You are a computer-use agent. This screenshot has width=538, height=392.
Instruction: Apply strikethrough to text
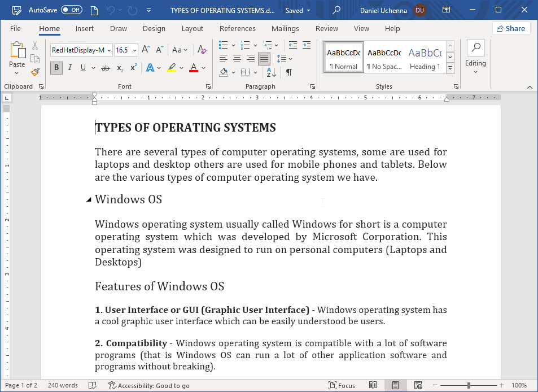(105, 68)
